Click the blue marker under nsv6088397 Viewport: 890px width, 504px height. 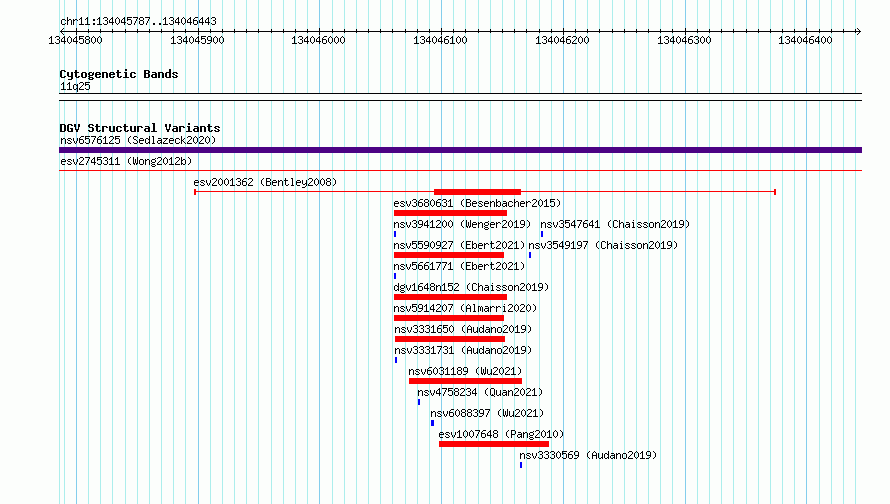point(433,423)
